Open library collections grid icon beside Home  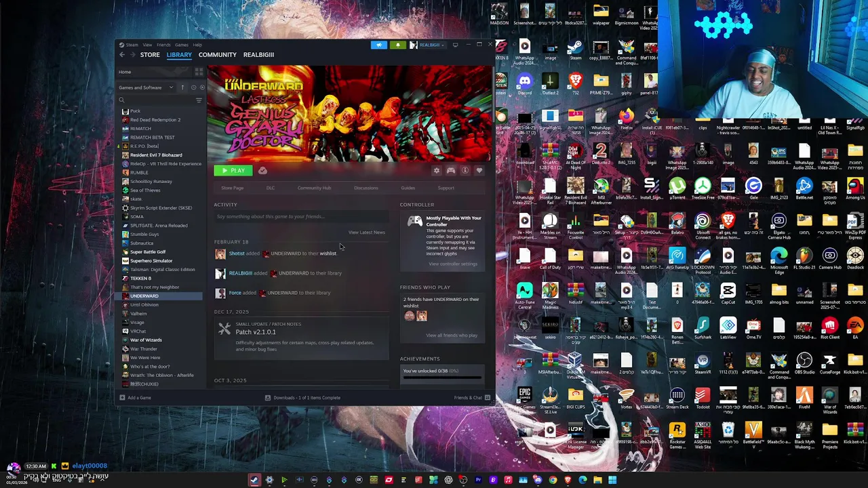pos(199,72)
